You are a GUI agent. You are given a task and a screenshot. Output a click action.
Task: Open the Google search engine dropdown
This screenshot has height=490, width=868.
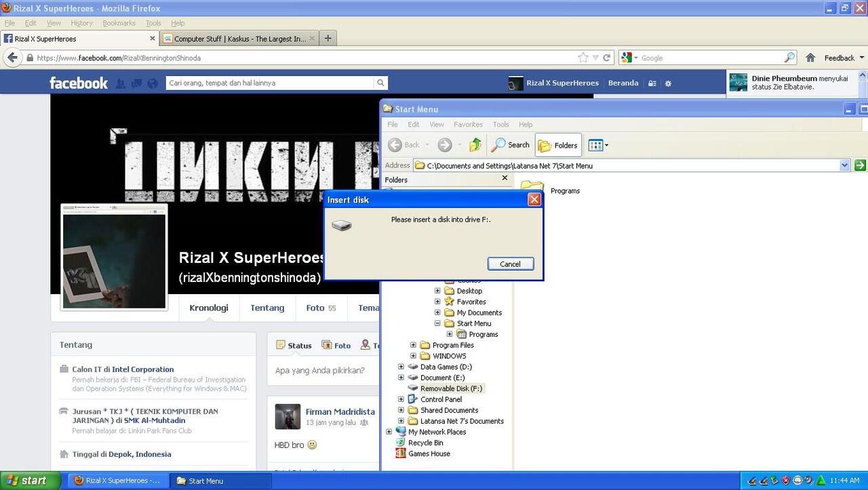[636, 58]
